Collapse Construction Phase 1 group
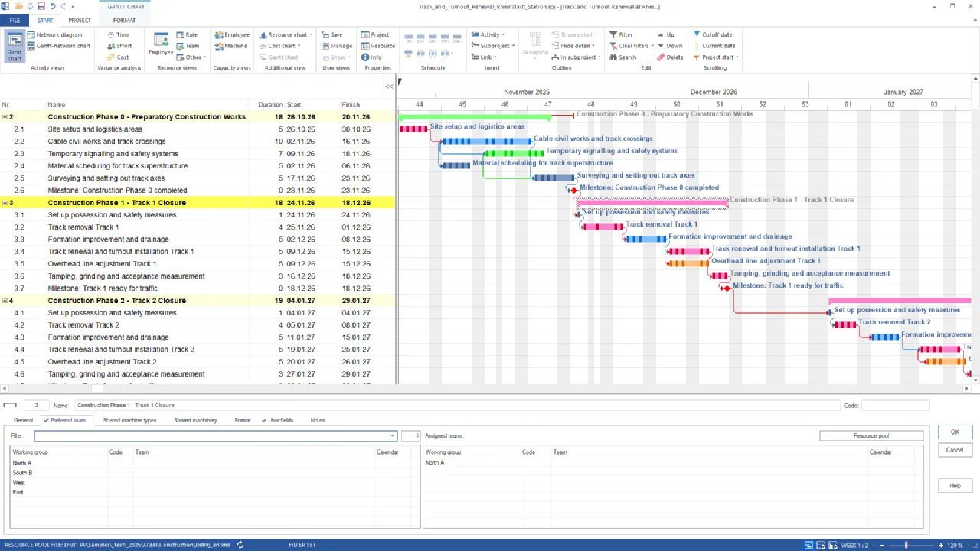 [5, 203]
